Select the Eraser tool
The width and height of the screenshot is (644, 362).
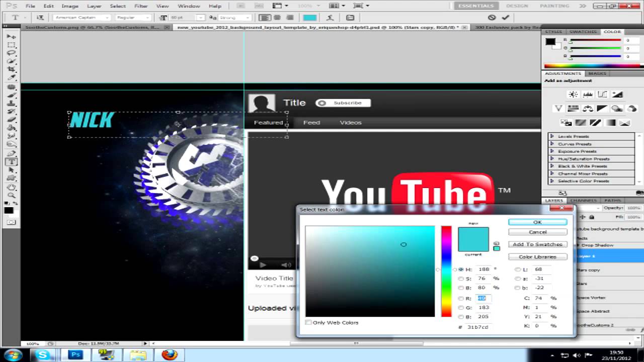coord(11,119)
